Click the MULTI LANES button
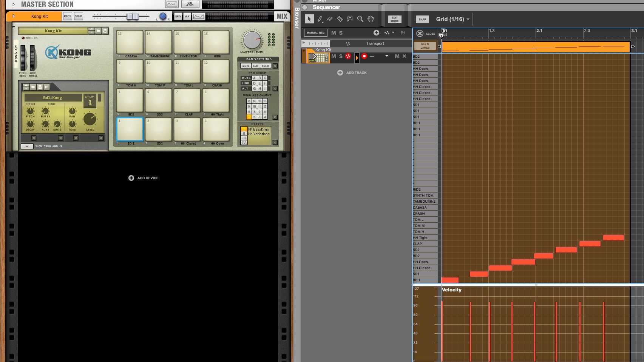The height and width of the screenshot is (362, 644). [425, 46]
